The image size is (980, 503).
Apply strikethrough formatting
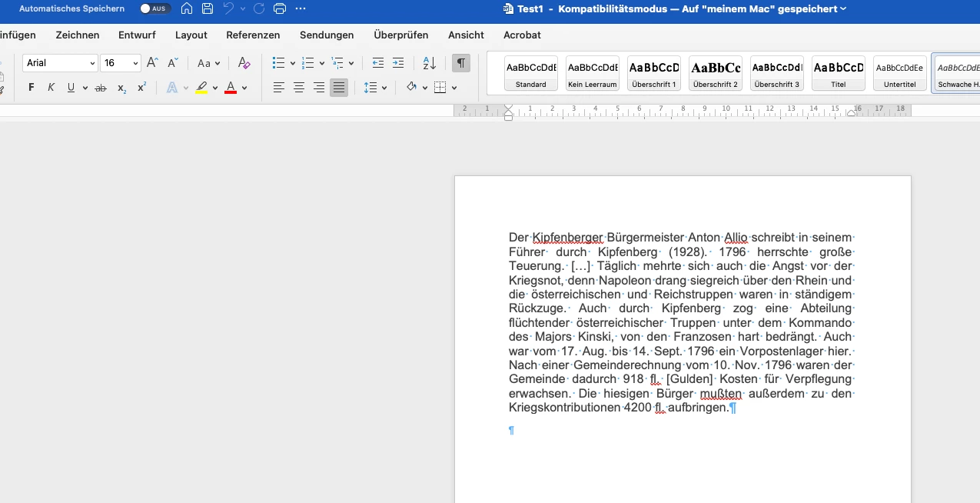[x=101, y=88]
